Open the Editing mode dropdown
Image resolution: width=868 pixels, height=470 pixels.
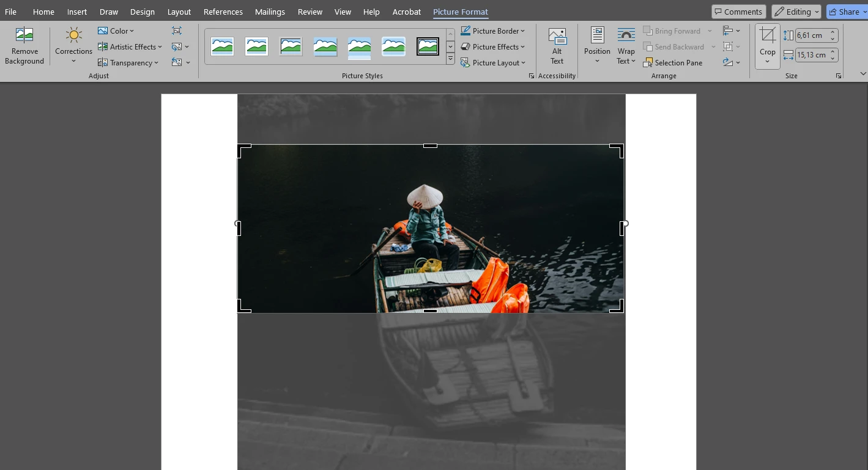click(796, 12)
